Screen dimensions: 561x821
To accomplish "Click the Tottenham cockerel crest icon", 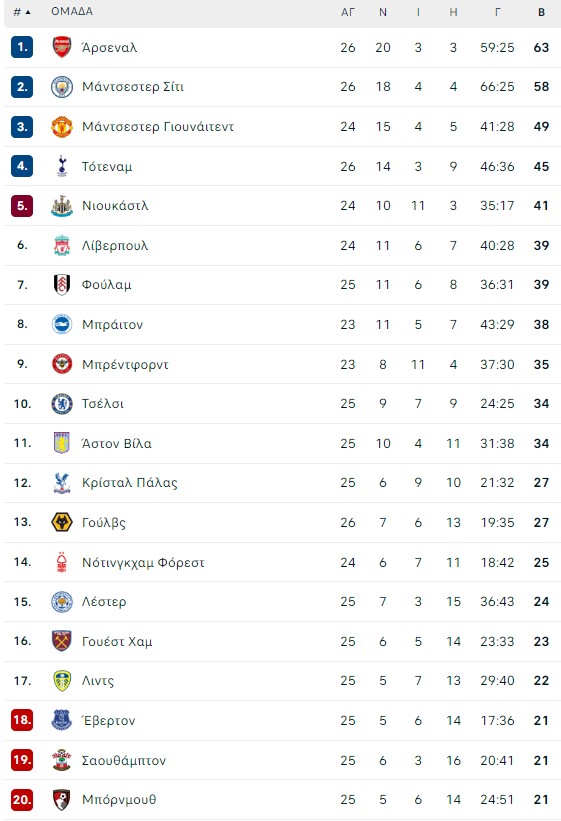I will tap(62, 166).
